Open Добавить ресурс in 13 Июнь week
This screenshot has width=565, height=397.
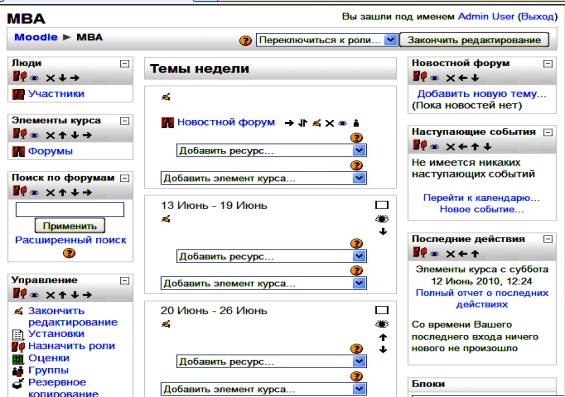[x=271, y=256]
